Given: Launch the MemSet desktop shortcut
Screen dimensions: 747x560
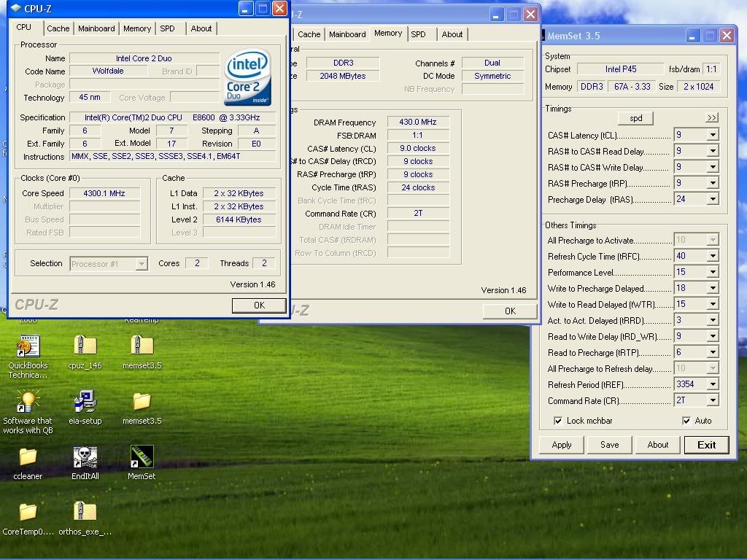Looking at the screenshot, I should point(142,456).
